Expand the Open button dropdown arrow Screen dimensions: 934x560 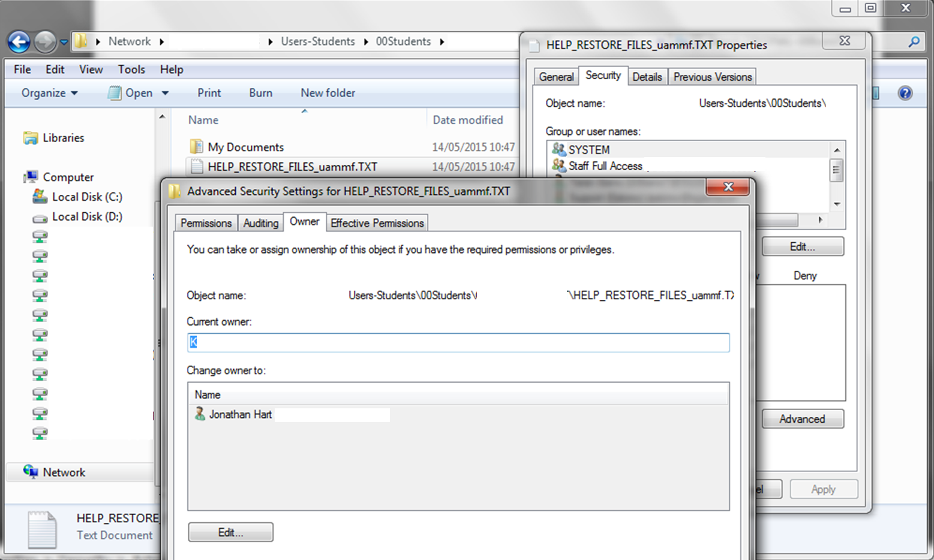165,93
